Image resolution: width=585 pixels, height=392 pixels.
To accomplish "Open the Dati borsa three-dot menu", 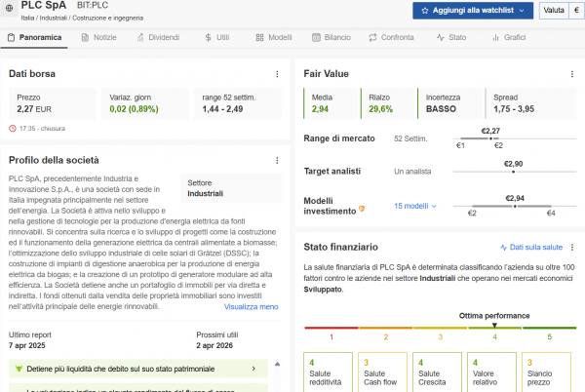I will click(x=279, y=74).
